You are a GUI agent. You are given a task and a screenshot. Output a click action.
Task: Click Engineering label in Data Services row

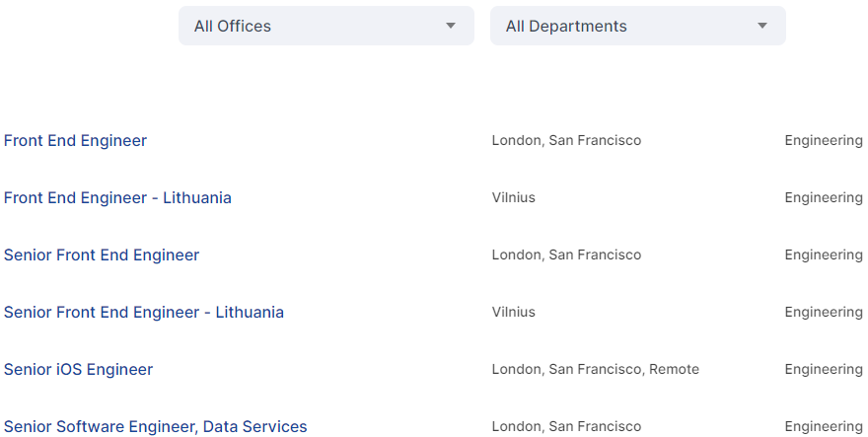tap(824, 426)
